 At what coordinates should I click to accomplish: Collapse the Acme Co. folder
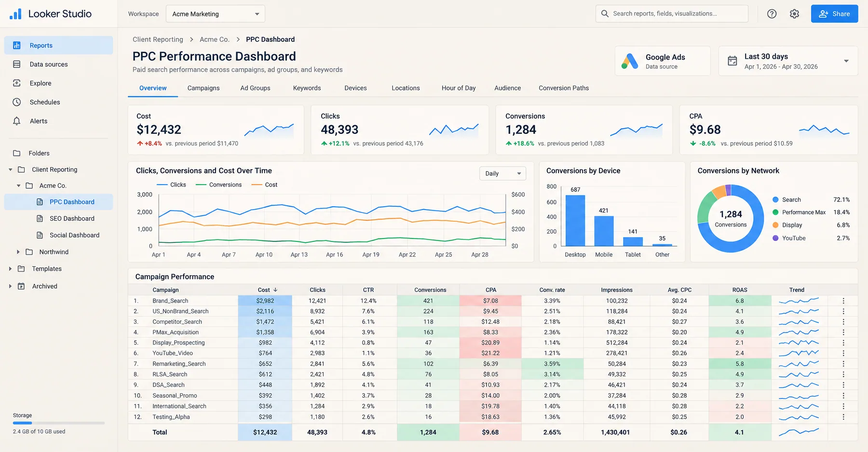[x=19, y=186]
